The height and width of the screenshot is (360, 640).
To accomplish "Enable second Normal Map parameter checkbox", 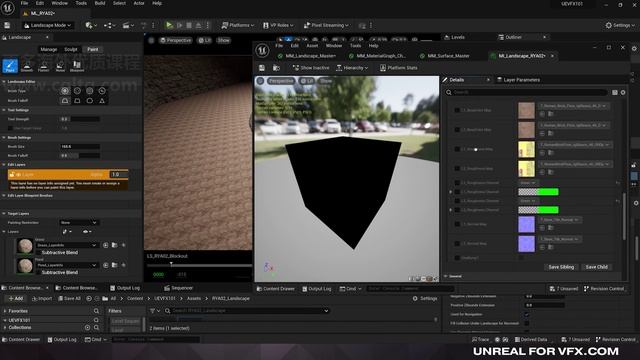I will point(457,244).
